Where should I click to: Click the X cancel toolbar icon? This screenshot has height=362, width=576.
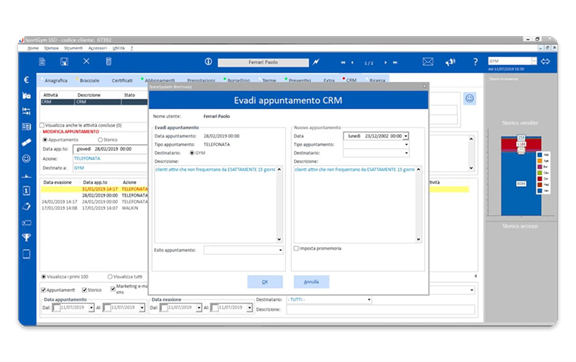coord(86,61)
